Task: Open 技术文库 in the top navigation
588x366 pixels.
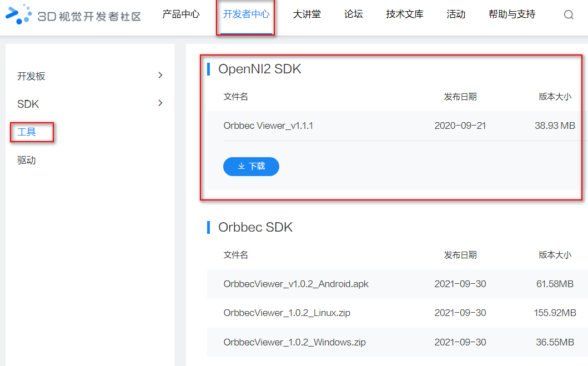Action: pos(404,14)
